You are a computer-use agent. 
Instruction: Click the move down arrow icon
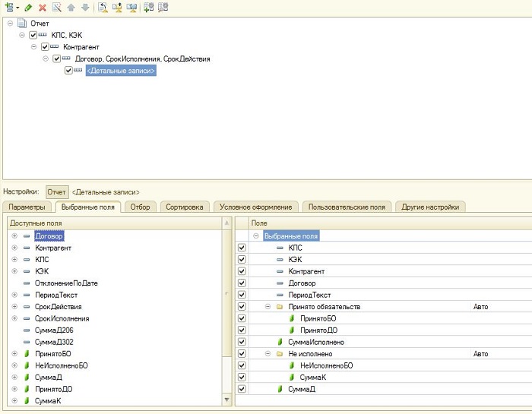tap(84, 7)
